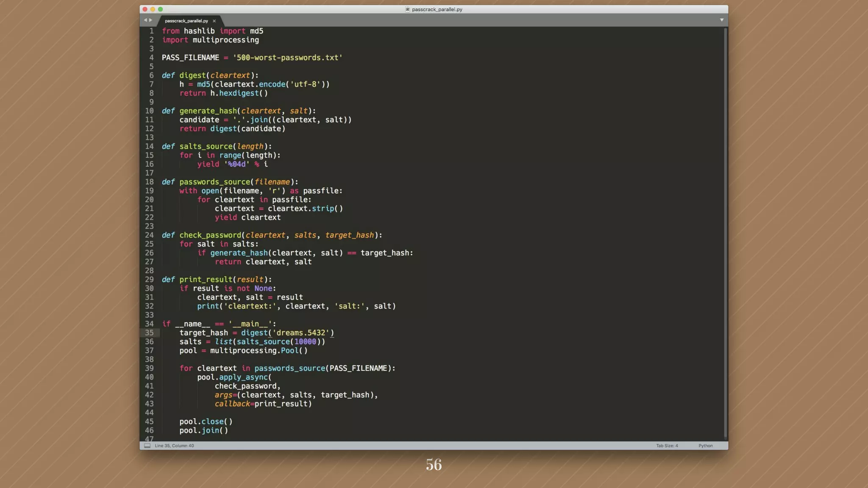
Task: Click the window title passcrack_parallel.py
Action: [437, 9]
